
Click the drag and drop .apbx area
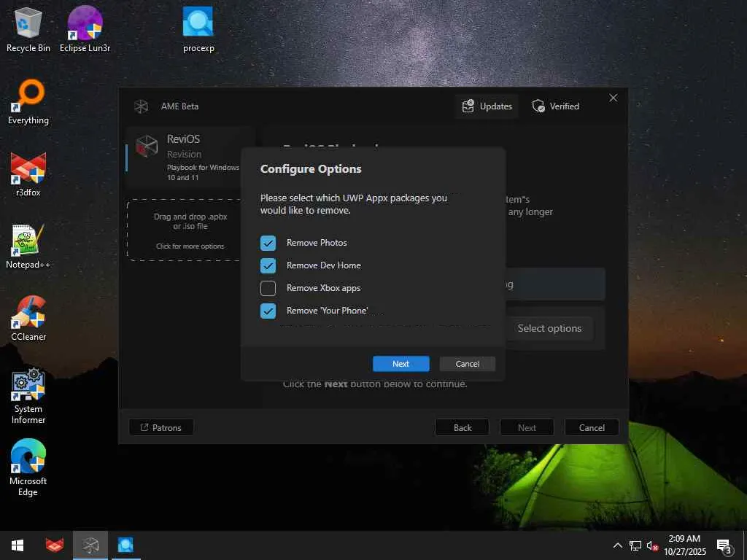190,230
